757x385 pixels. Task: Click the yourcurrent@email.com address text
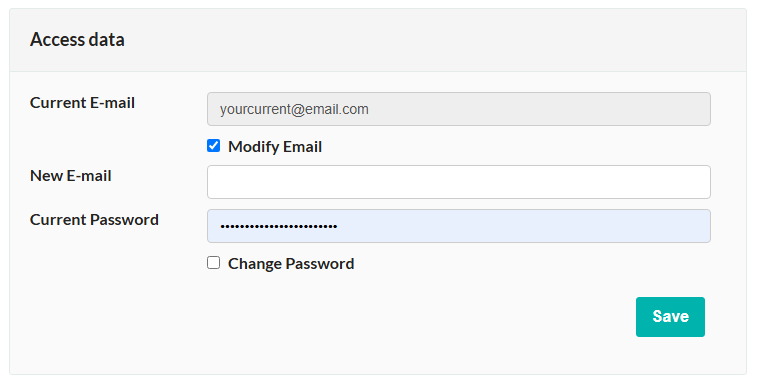click(294, 109)
